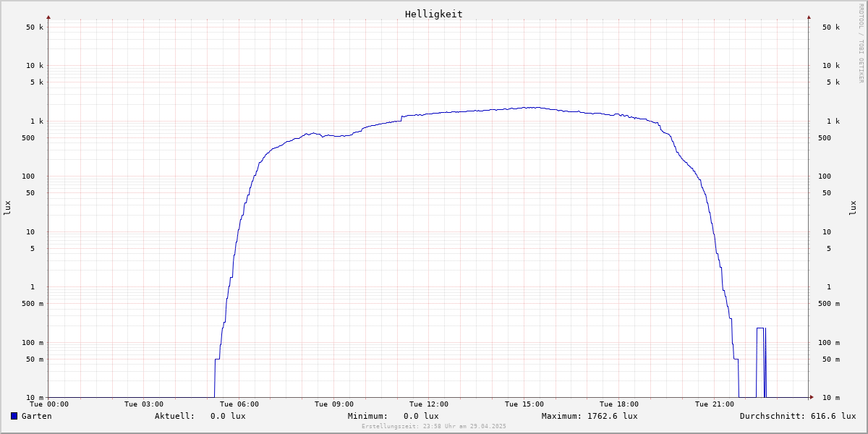
Task: Click the 10 m label on right axis
Action: (x=831, y=398)
